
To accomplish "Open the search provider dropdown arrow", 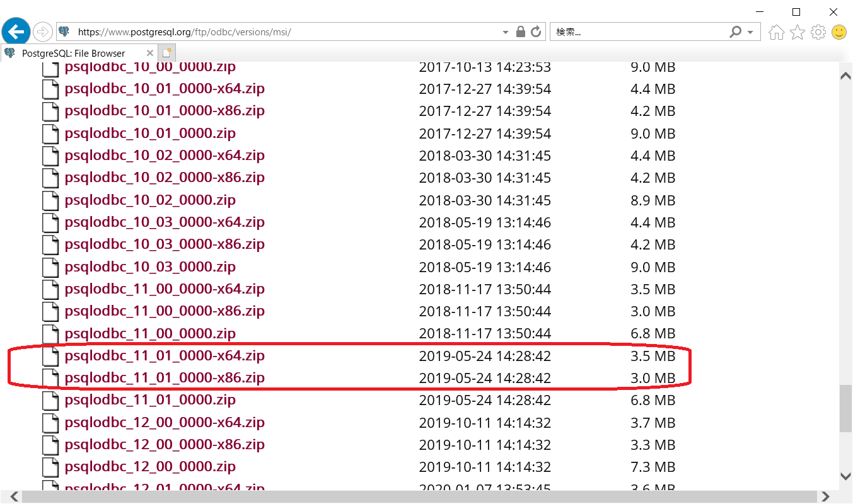I will (x=750, y=32).
